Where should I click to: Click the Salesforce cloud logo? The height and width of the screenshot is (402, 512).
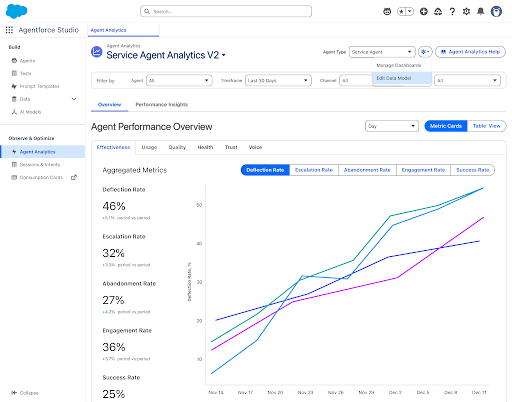[16, 11]
